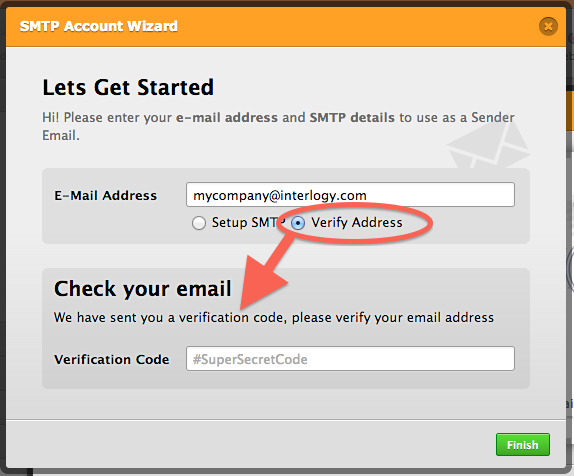574x476 pixels.
Task: Focus the Verification Code text box
Action: pyautogui.click(x=350, y=359)
